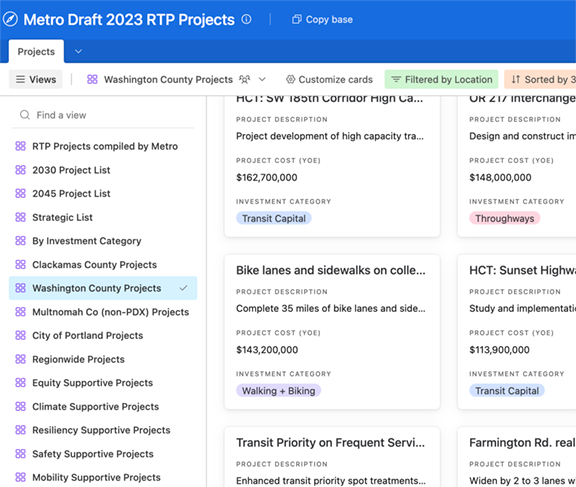The image size is (576, 487).
Task: Click the Customize cards gear icon
Action: [291, 79]
